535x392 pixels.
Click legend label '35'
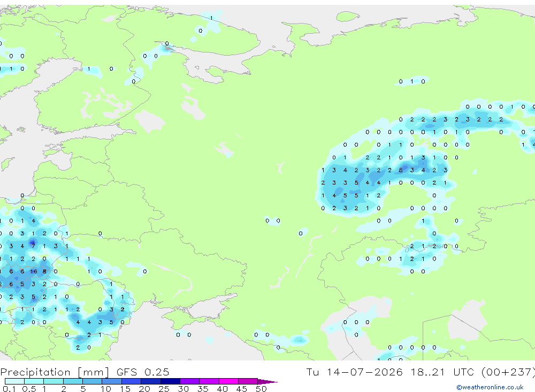pos(203,389)
